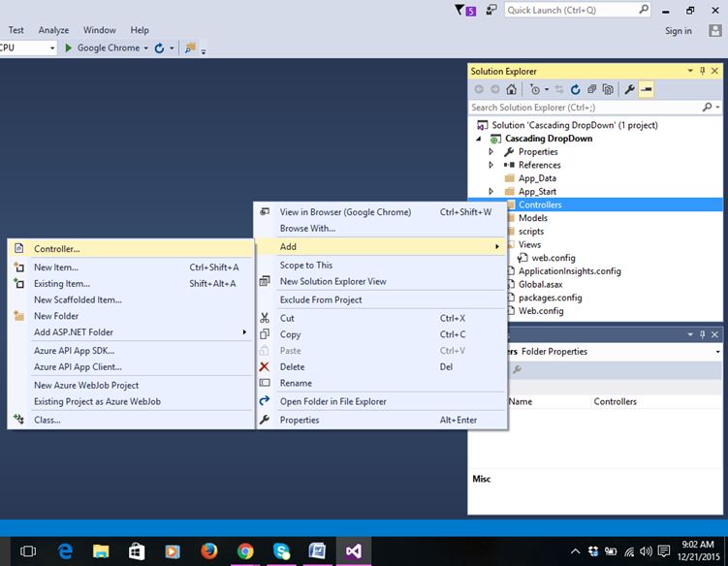Image resolution: width=728 pixels, height=566 pixels.
Task: Choose Rename in the context menu
Action: [295, 383]
